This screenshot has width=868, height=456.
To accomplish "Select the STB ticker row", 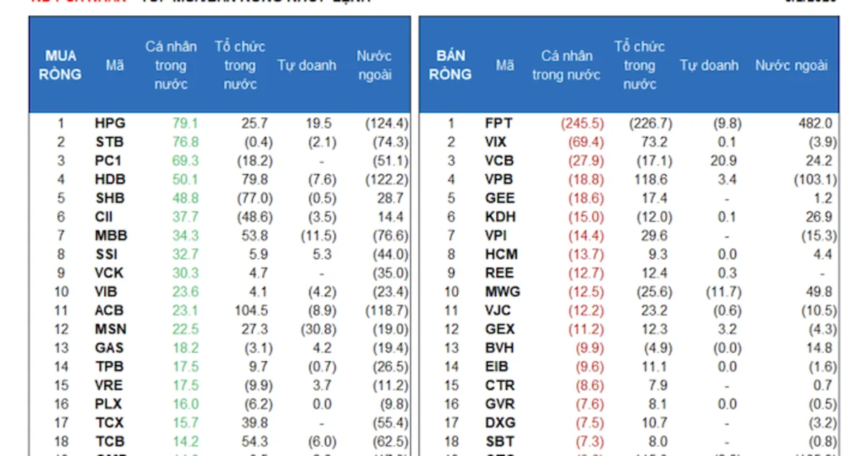I will pos(220,143).
